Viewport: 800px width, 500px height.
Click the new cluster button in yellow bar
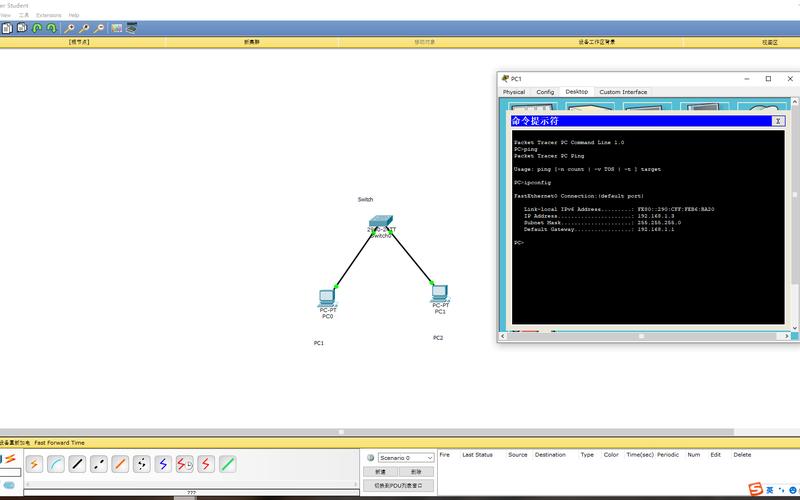tap(252, 42)
